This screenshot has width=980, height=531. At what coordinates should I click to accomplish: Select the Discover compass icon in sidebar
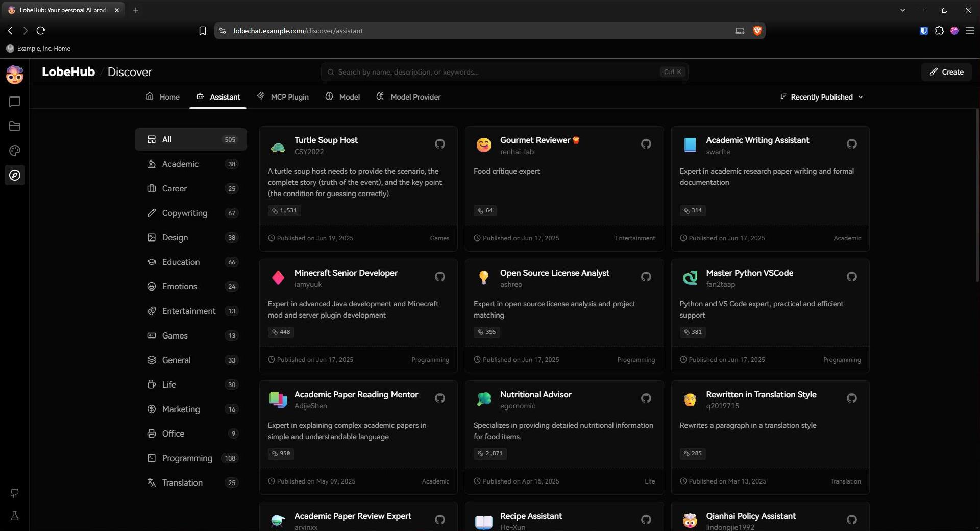tap(15, 175)
